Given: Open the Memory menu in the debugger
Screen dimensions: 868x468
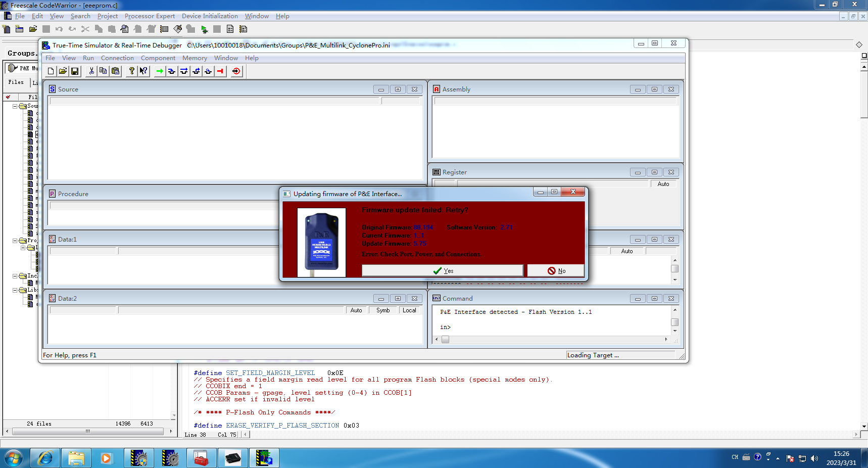Looking at the screenshot, I should click(195, 58).
